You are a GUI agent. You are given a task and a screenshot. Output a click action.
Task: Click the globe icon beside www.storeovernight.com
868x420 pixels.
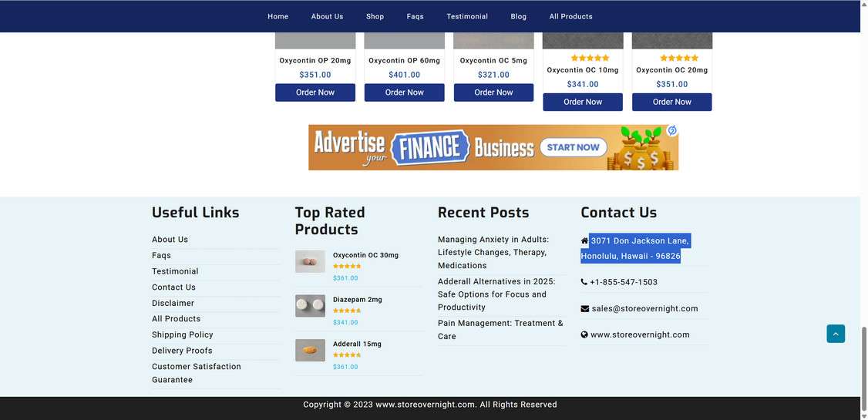[584, 334]
